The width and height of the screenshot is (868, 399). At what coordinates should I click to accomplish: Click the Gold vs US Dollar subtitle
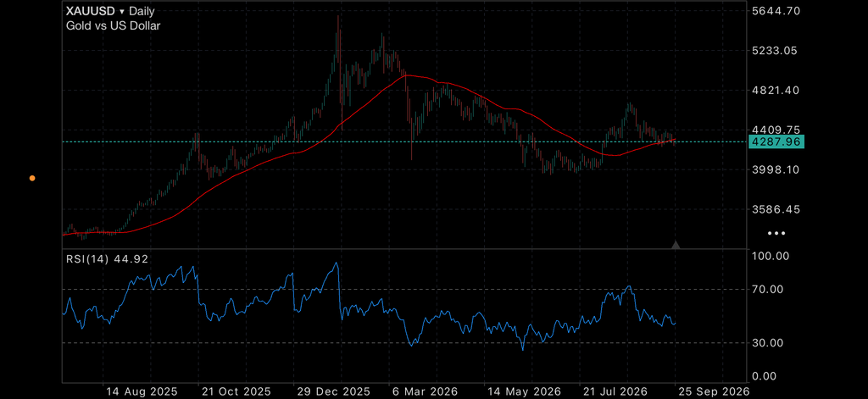113,25
